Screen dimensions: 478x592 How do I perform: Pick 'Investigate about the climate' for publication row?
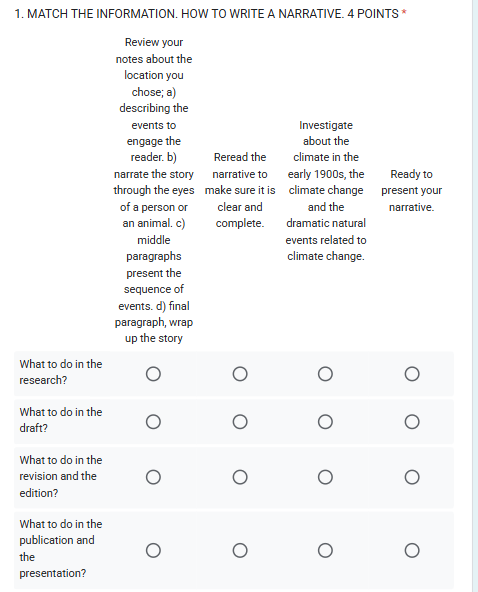[325, 550]
